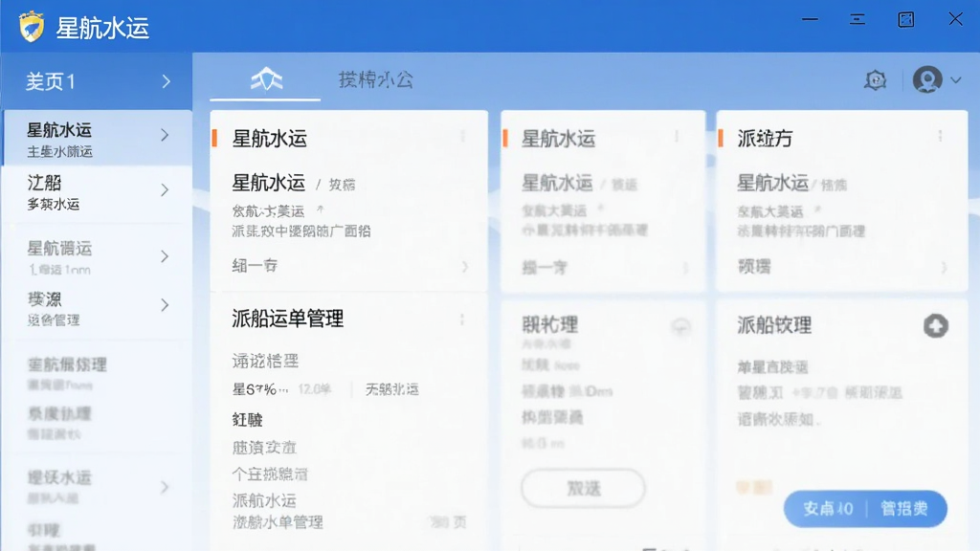Click the user avatar icon
Screen dimensions: 980x551
927,80
